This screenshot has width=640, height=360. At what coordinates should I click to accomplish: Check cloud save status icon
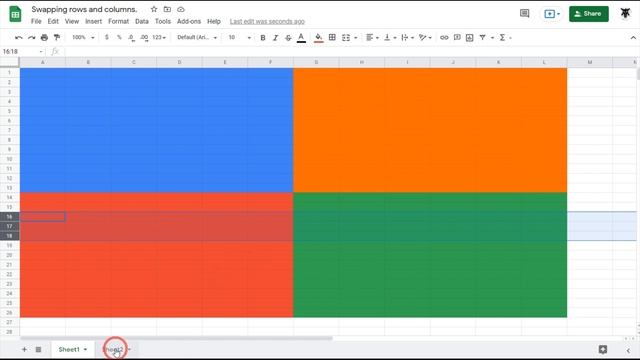click(x=181, y=9)
